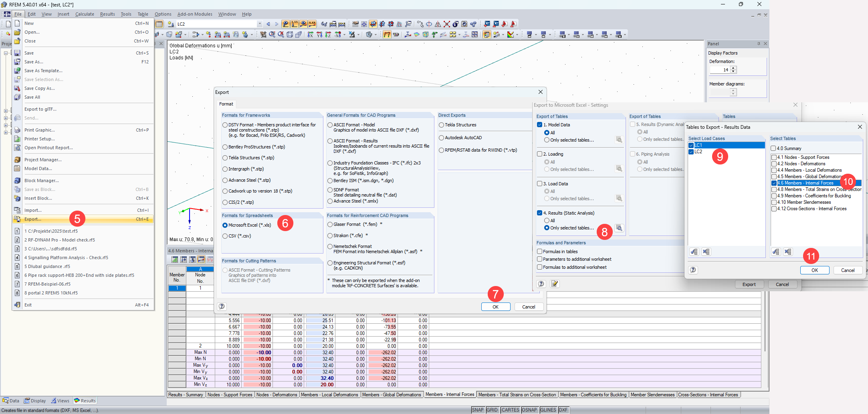
Task: Switch to Nodes - Deformations table tab
Action: tap(277, 395)
